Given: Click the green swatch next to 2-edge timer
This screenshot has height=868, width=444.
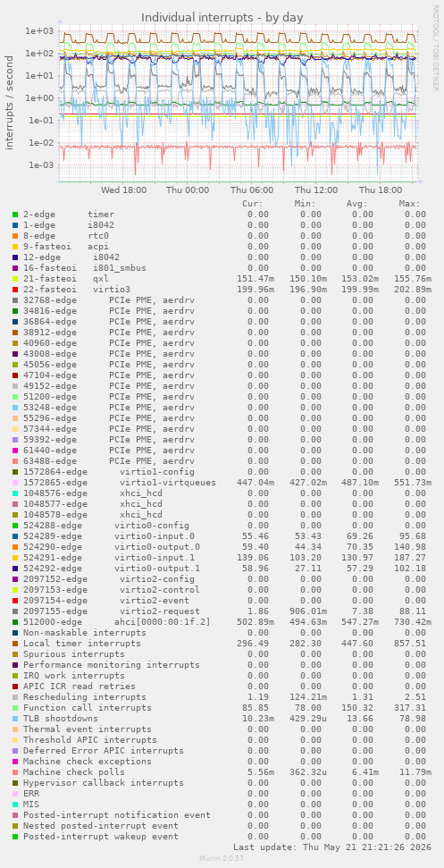Looking at the screenshot, I should pyautogui.click(x=15, y=215).
